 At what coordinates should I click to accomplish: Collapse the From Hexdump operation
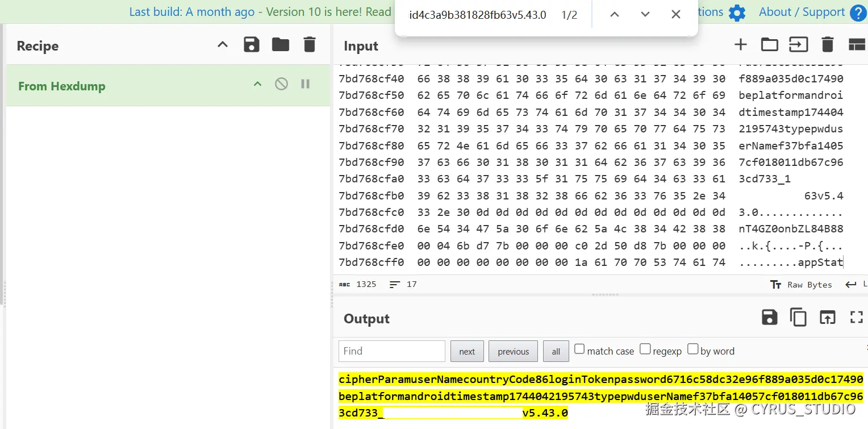[x=257, y=84]
